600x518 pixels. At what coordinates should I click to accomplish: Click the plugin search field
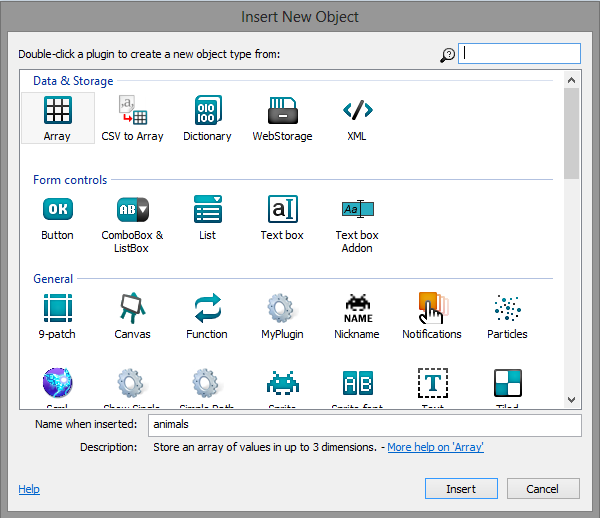pos(519,54)
